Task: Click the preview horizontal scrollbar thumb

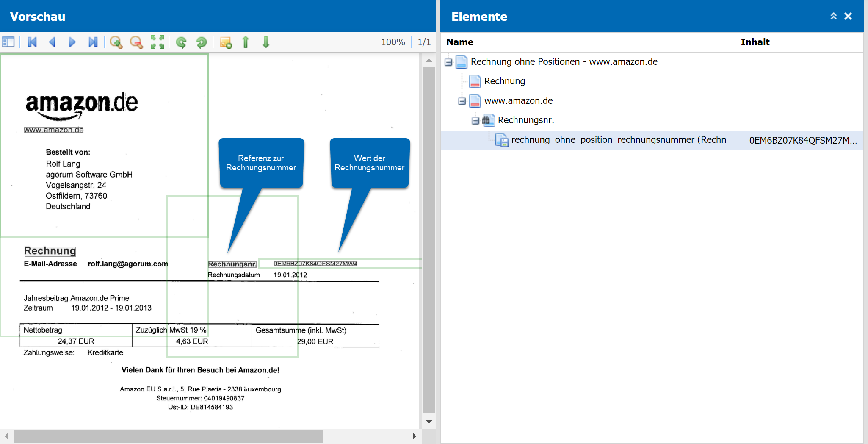Action: click(x=168, y=436)
